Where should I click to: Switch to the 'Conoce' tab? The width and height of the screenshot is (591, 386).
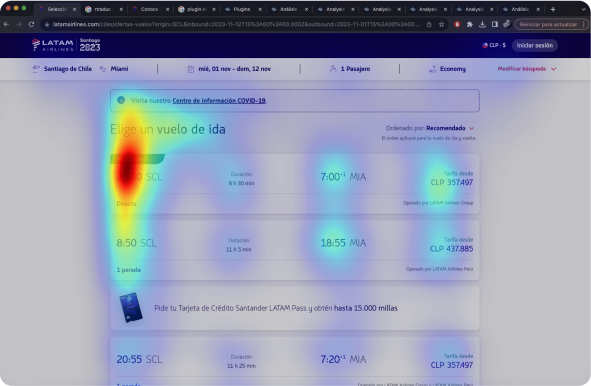(x=149, y=9)
